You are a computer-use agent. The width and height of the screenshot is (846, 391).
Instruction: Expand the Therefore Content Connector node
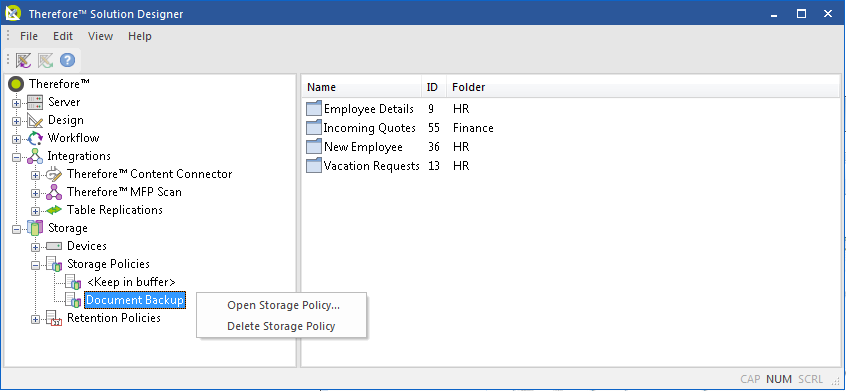pos(36,175)
